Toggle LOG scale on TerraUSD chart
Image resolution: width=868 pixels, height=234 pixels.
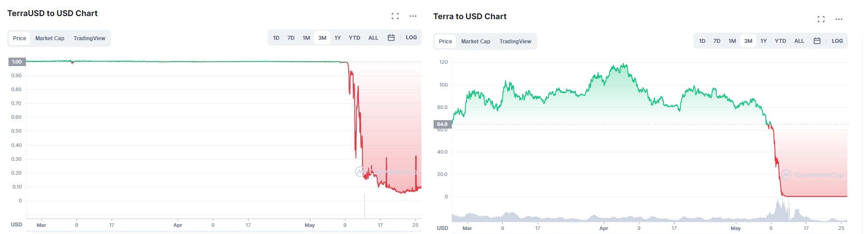click(x=411, y=38)
